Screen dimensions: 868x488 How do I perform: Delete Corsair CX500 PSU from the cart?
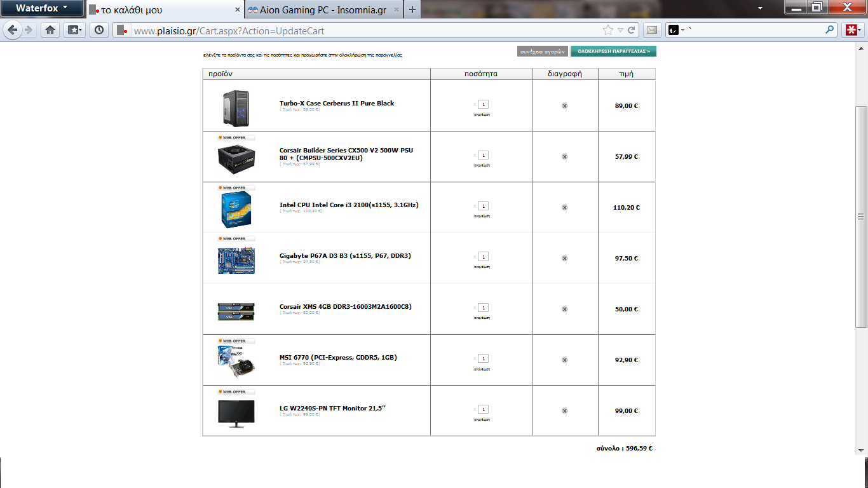click(564, 156)
